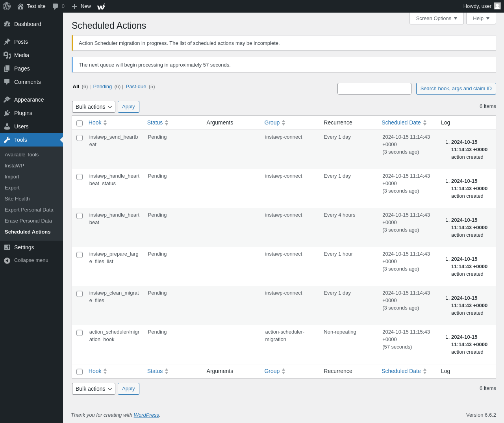The height and width of the screenshot is (423, 504).
Task: Show All actions filter link
Action: 76,87
